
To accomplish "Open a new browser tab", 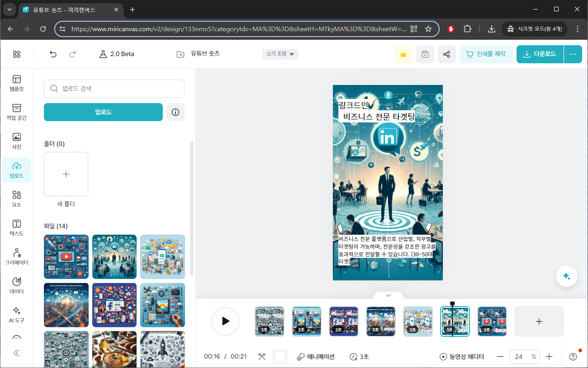I will pyautogui.click(x=133, y=9).
